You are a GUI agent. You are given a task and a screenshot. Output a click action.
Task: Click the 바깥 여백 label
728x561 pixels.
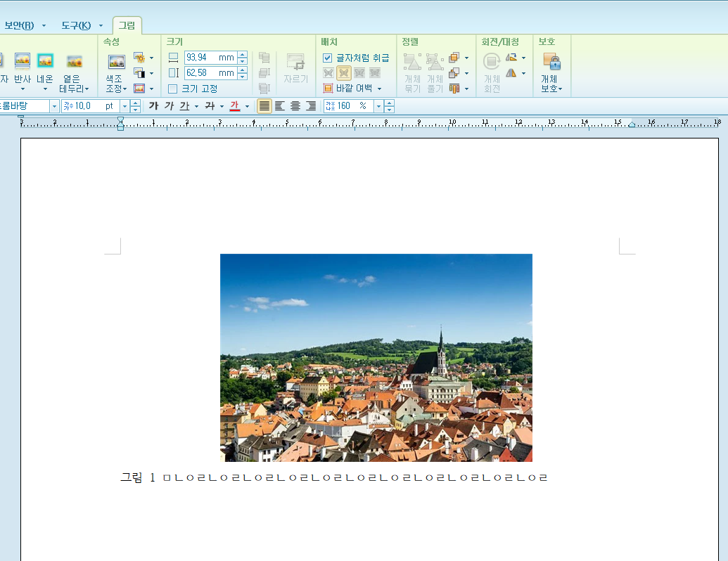355,88
